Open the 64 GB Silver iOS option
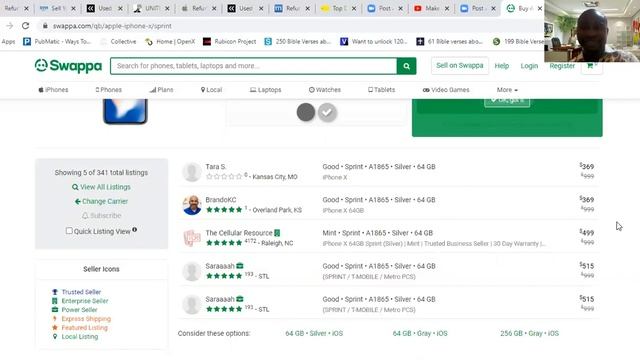 314,333
